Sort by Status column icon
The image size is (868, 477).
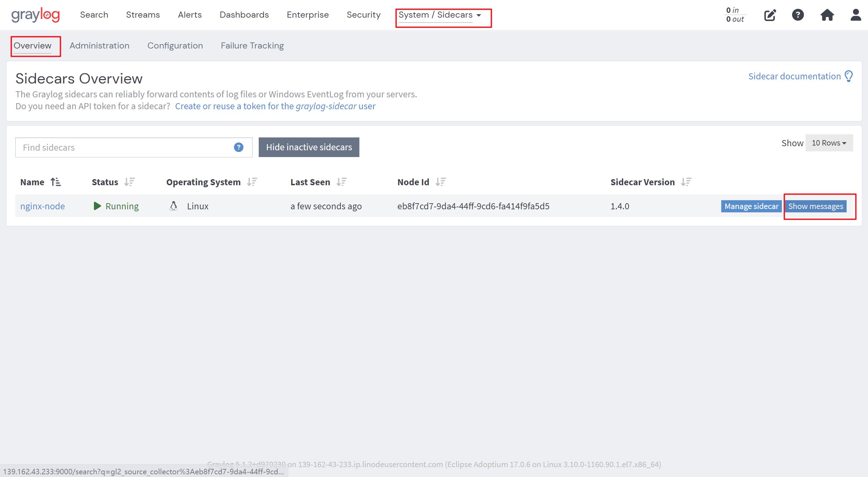[x=130, y=182]
